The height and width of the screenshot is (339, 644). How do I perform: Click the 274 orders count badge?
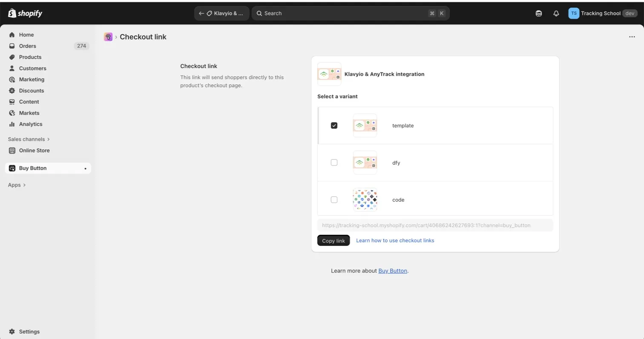tap(81, 46)
